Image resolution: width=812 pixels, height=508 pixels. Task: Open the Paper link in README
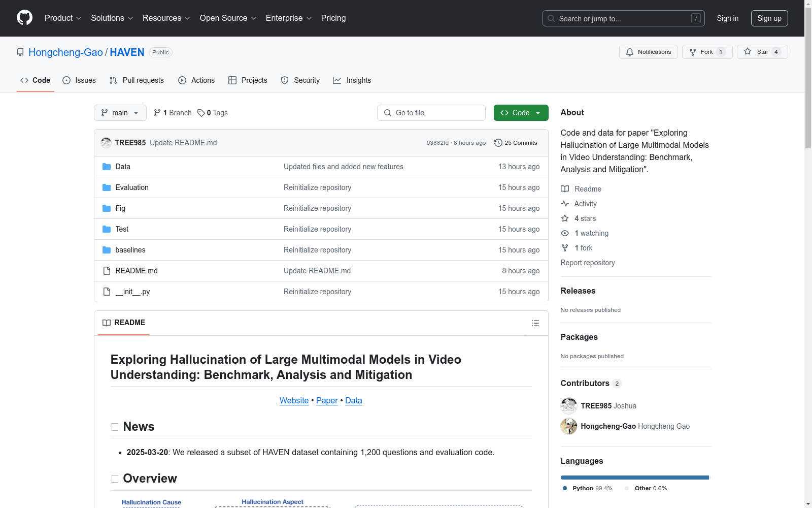point(327,401)
